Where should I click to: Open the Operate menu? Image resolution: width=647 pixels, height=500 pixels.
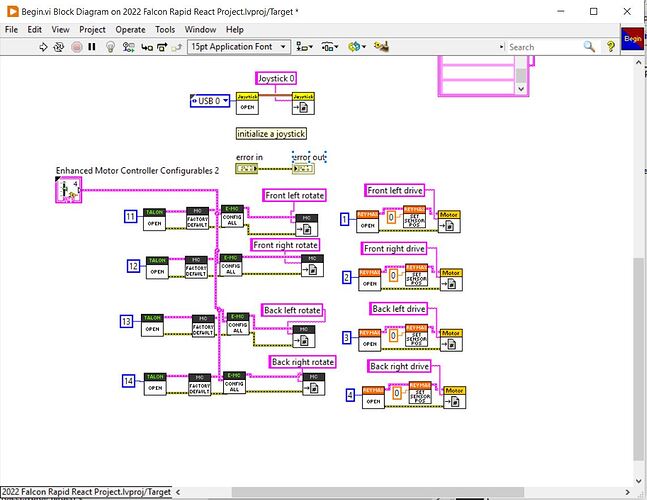click(x=130, y=30)
